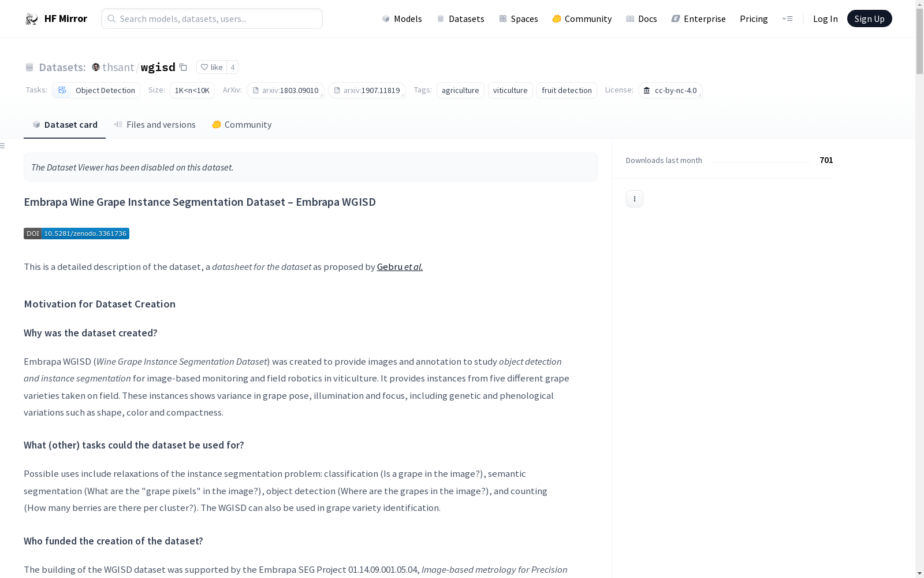Click the thsant user avatar

coord(96,67)
